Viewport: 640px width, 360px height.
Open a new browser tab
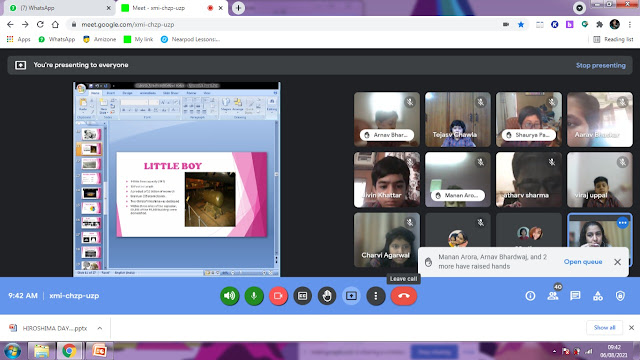pos(238,8)
